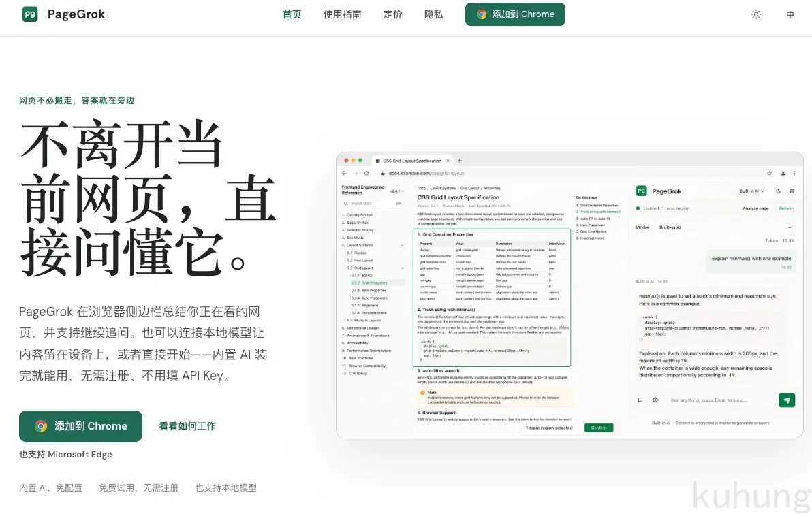
Task: Select the CSS Grid Layout Specification tab
Action: [x=411, y=161]
